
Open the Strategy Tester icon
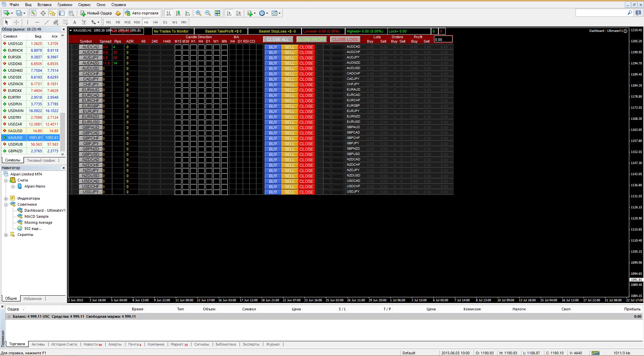click(x=71, y=13)
